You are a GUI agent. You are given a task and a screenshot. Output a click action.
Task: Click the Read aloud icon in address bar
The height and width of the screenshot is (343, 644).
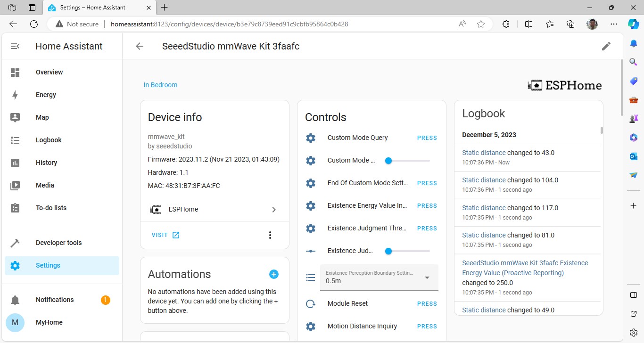pyautogui.click(x=462, y=24)
